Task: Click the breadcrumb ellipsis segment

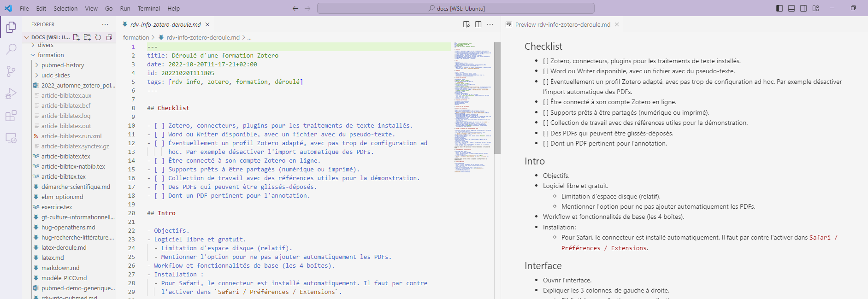Action: point(249,37)
